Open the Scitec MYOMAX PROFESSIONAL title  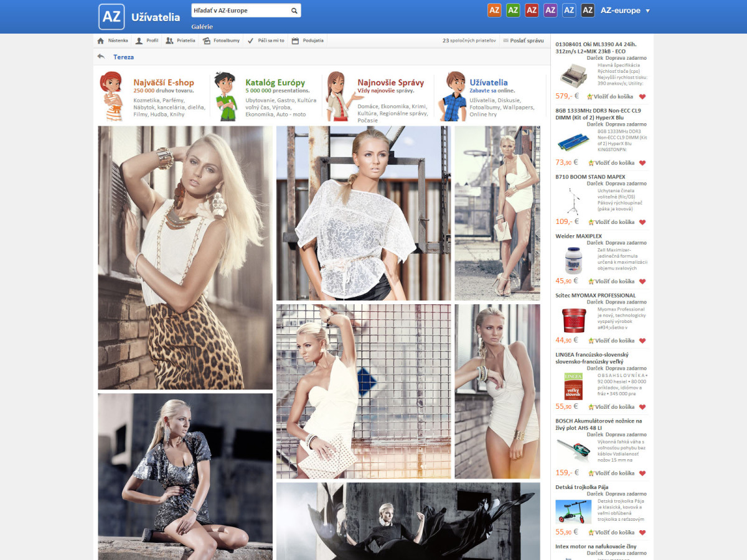596,295
